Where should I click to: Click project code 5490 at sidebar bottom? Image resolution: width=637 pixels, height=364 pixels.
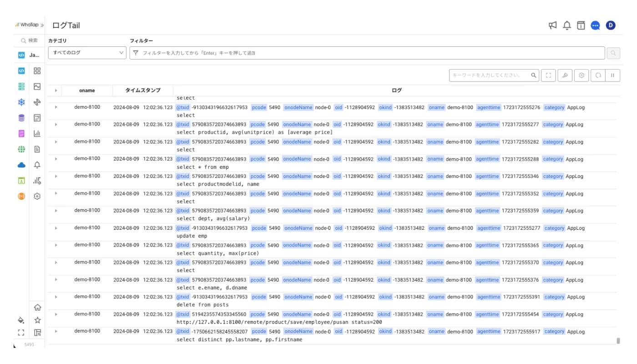(x=29, y=345)
